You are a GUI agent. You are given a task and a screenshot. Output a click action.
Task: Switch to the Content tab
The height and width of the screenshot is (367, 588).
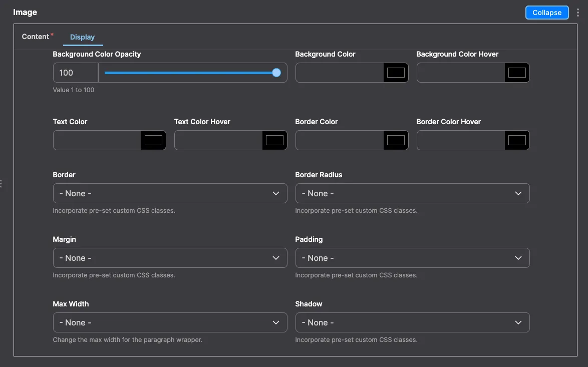tap(38, 37)
